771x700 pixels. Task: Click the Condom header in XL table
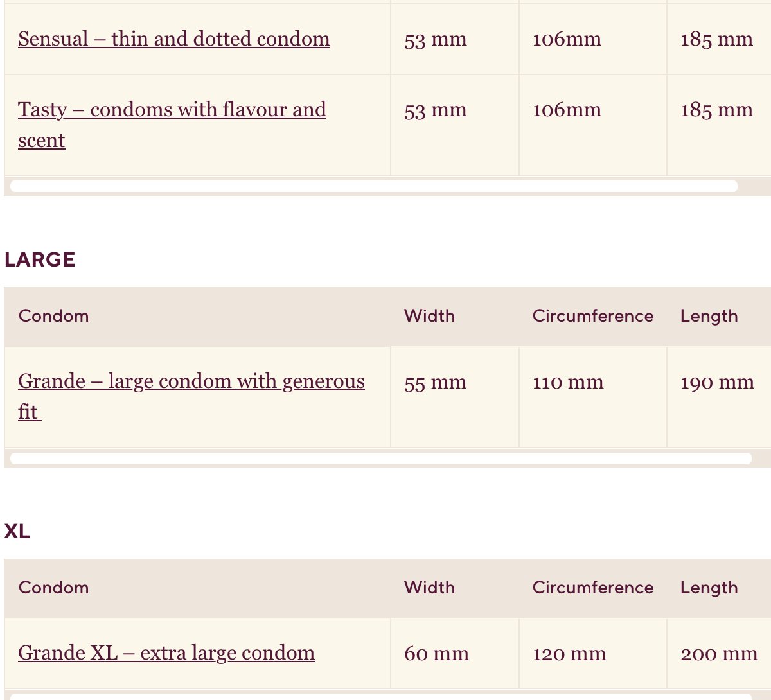(54, 588)
